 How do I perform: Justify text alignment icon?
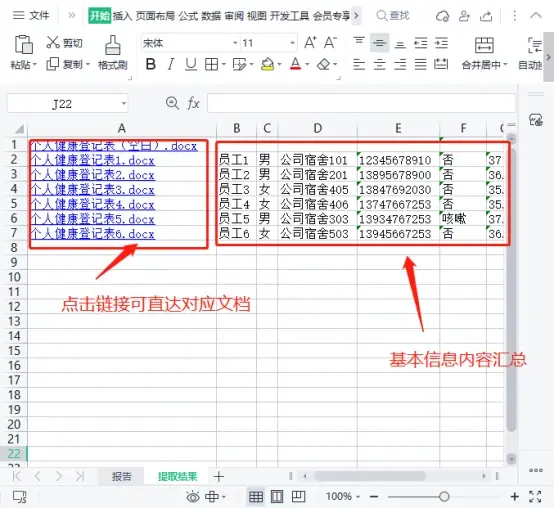(420, 64)
